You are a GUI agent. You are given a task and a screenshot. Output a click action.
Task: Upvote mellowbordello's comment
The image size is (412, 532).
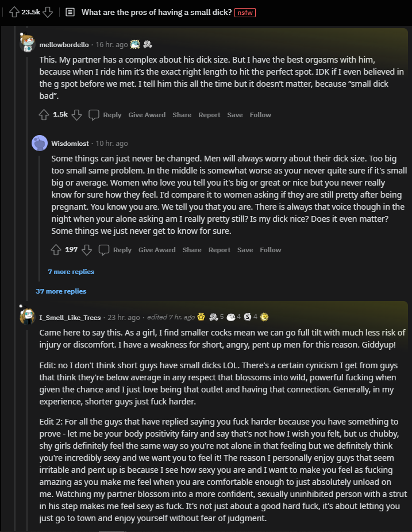(44, 115)
